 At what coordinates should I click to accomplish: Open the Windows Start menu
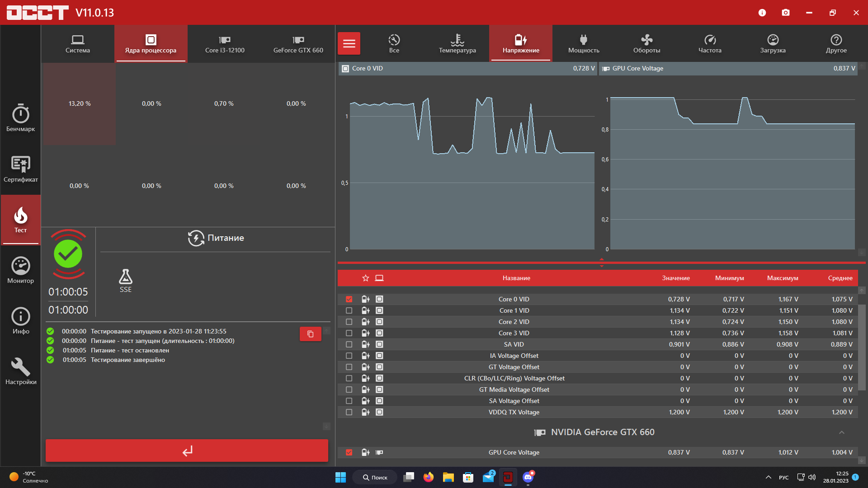pyautogui.click(x=340, y=477)
